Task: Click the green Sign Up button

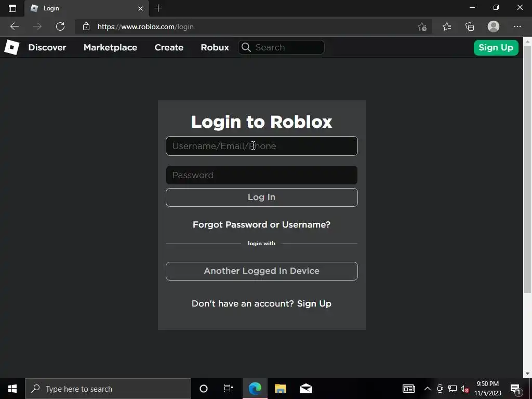Action: pos(496,47)
